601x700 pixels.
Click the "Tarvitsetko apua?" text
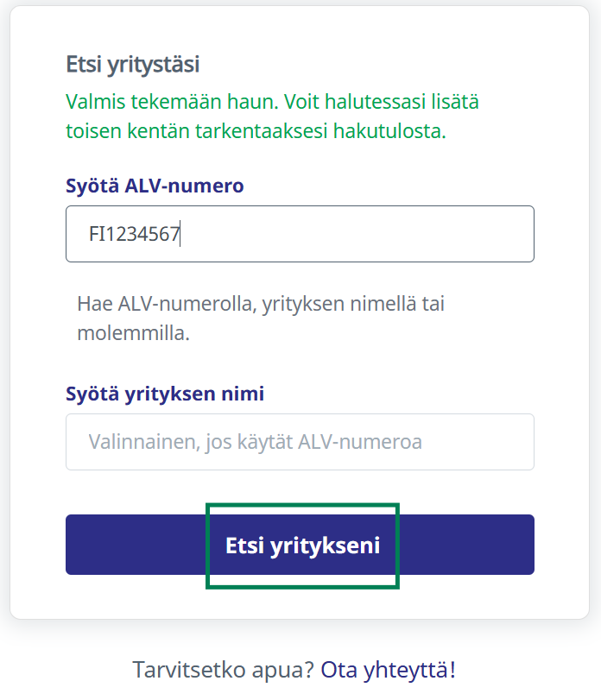click(x=224, y=669)
